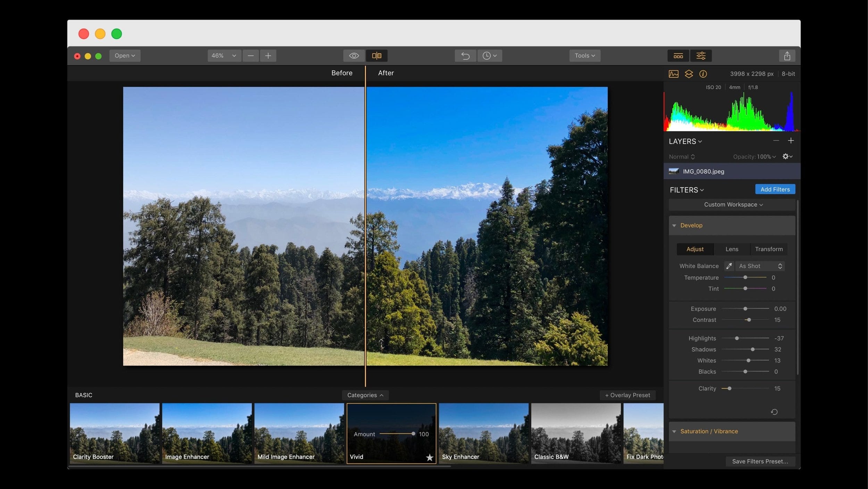Switch to the Transform tab
868x489 pixels.
768,249
